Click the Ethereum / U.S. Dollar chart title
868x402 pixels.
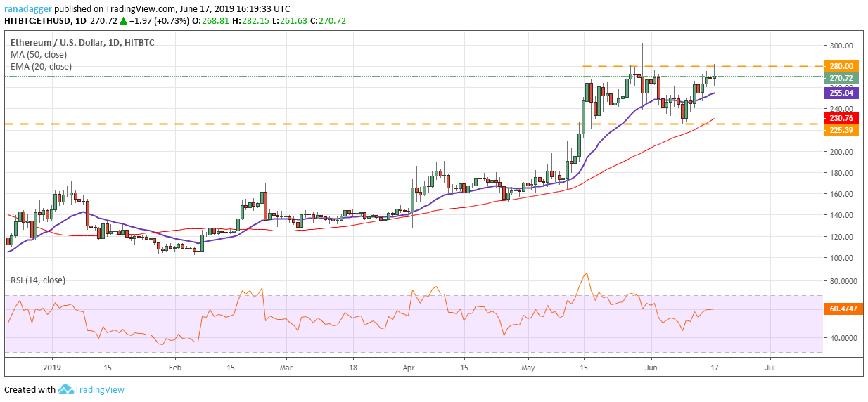point(54,43)
